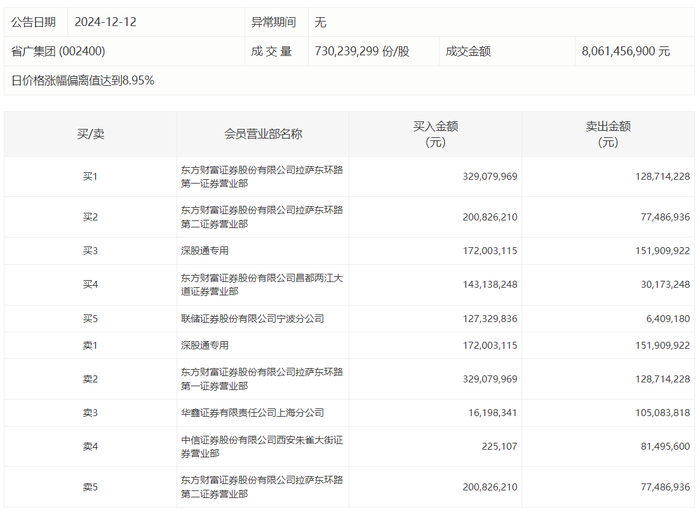Viewport: 700px width, 512px height.
Task: Select the buy amount 16,198,341
Action: 492,413
